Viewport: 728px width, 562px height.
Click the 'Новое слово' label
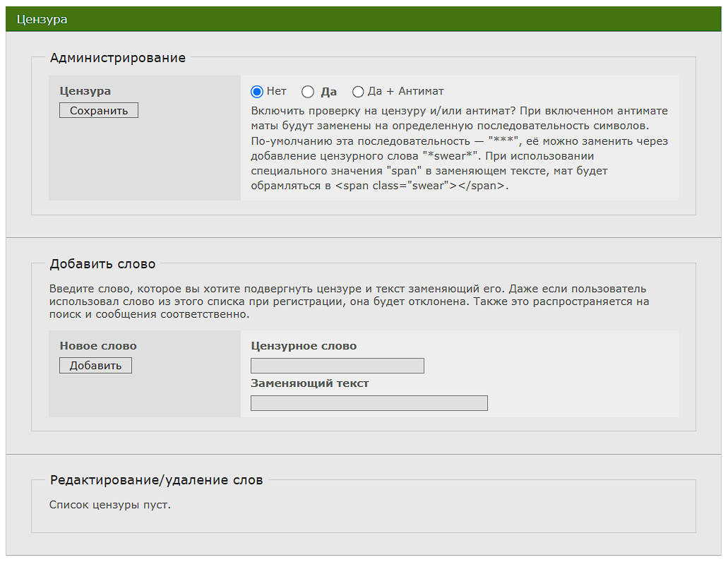pos(98,346)
